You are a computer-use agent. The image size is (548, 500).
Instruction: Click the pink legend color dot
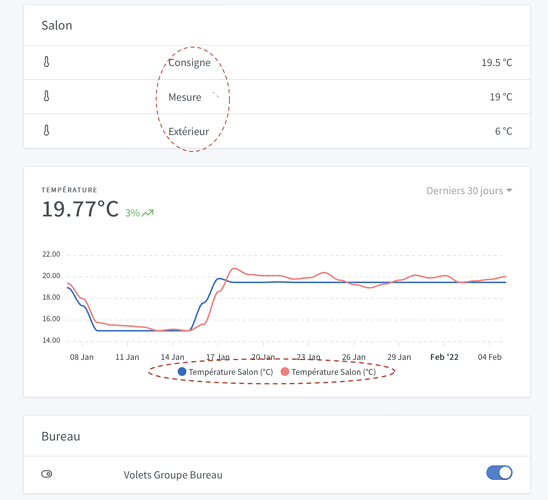tap(285, 372)
